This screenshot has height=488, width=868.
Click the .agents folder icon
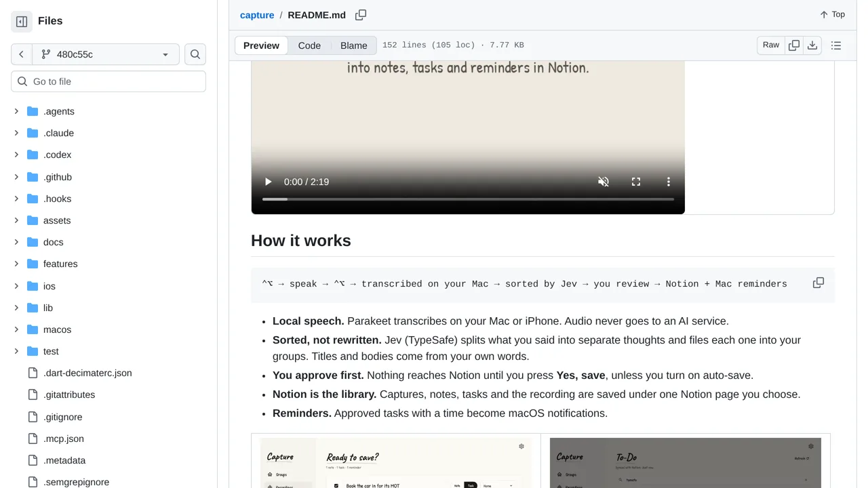[x=33, y=111]
